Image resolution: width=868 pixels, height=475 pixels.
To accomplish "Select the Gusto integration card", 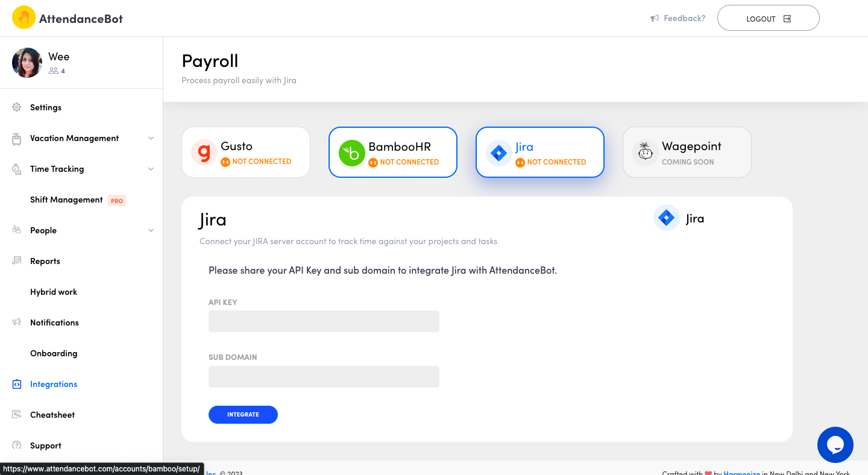I will 246,152.
